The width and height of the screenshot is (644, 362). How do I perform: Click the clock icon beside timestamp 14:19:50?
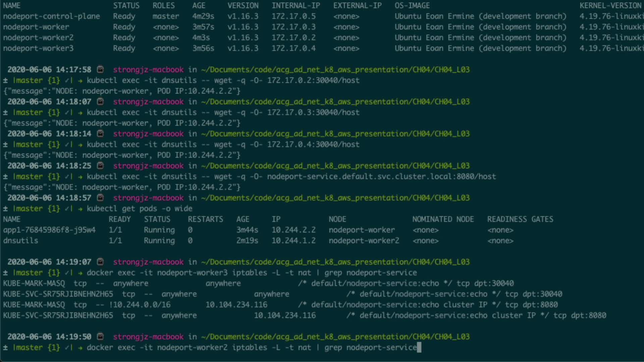tap(100, 337)
